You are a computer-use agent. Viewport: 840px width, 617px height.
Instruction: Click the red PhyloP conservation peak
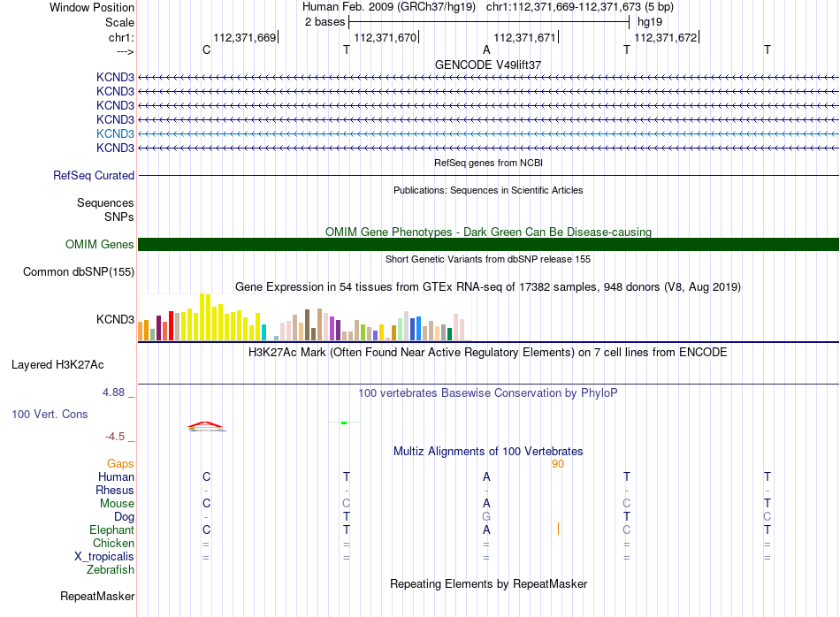point(206,426)
